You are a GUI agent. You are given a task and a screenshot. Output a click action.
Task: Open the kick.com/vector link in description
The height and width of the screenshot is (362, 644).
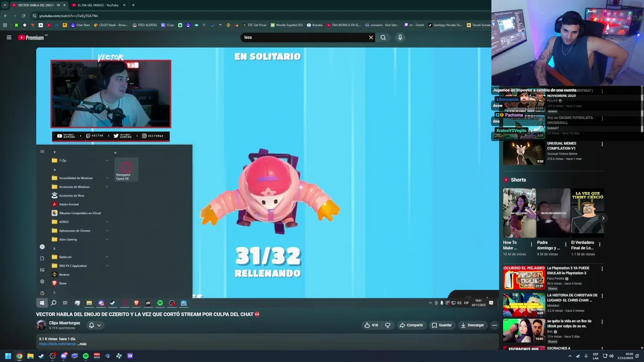coord(57,344)
